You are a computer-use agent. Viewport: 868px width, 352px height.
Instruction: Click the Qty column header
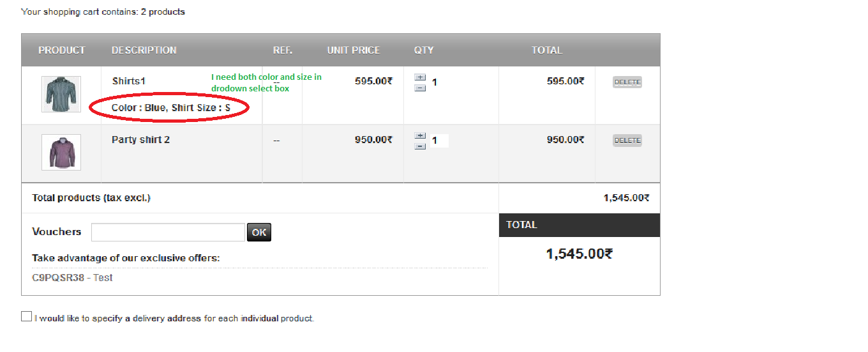coord(424,50)
